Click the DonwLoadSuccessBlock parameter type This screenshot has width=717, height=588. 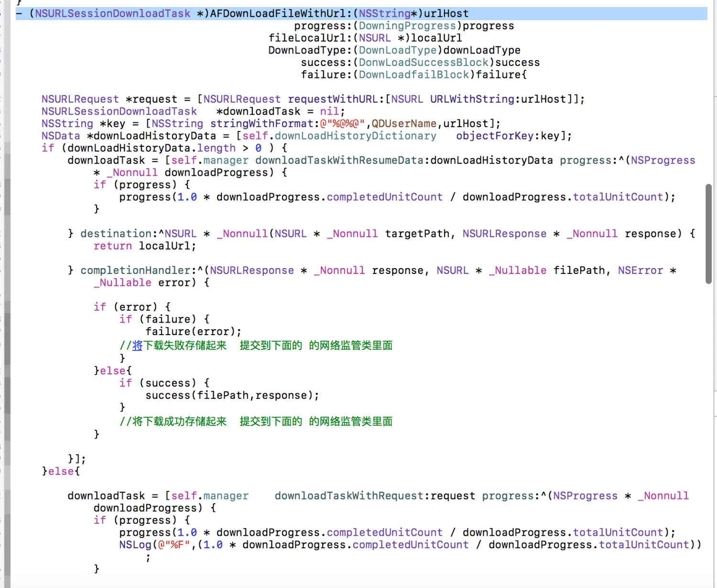click(424, 63)
